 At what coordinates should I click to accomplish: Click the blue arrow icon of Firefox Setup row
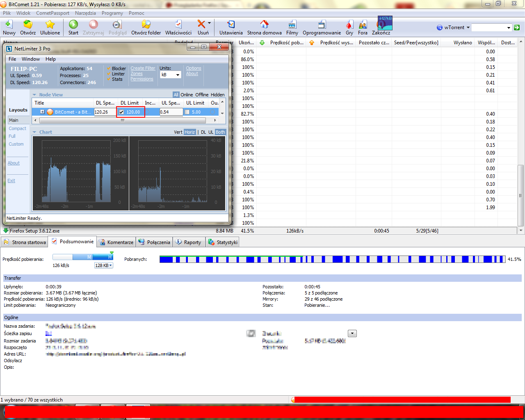click(6, 231)
